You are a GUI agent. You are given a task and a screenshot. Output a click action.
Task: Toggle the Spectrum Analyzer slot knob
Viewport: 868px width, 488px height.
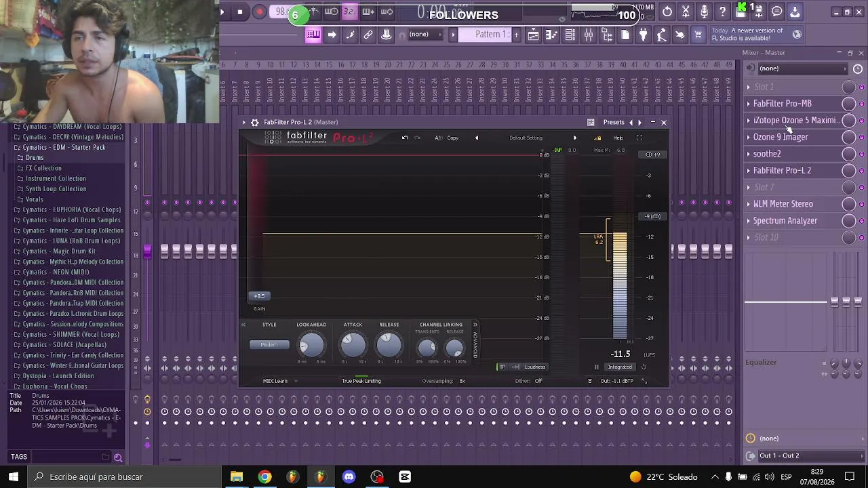848,221
